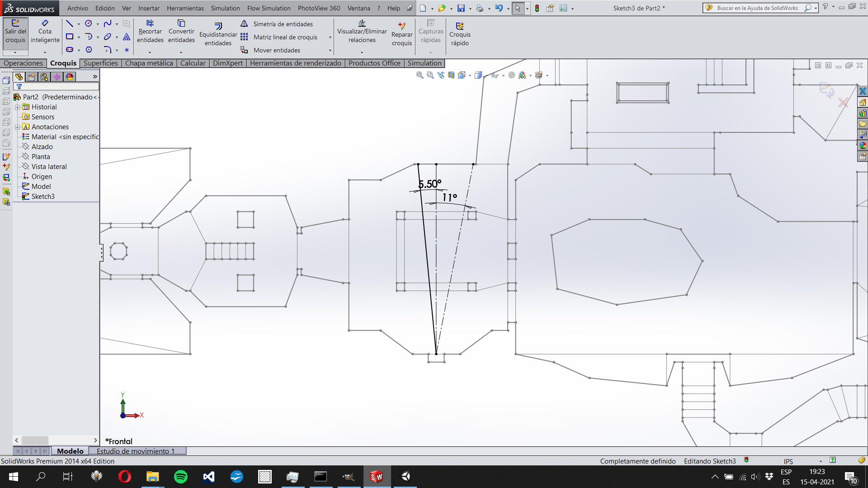This screenshot has width=868, height=488.
Task: Expand left panel tabs with double chevron
Action: point(95,77)
